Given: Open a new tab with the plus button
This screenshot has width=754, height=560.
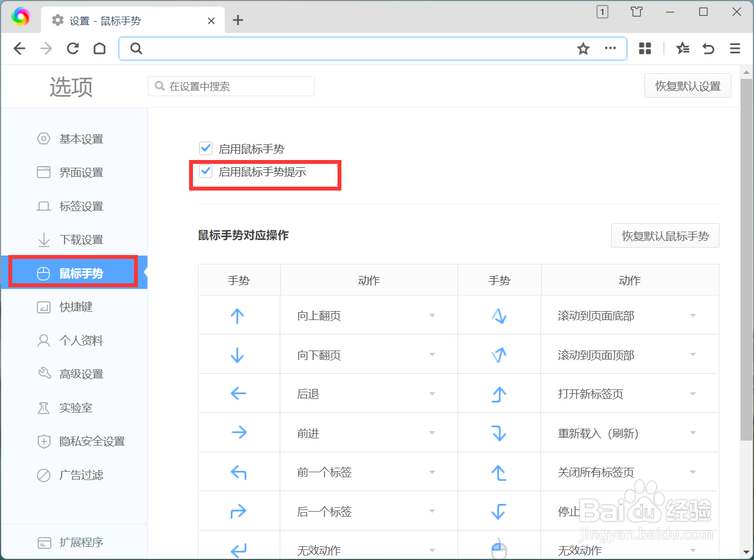Looking at the screenshot, I should 238,20.
